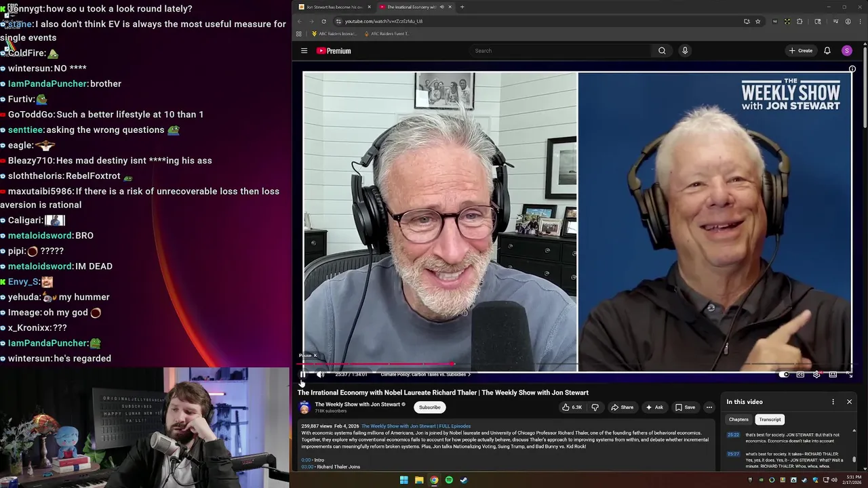Click the search magnifier button
The image size is (868, 488).
(x=662, y=51)
